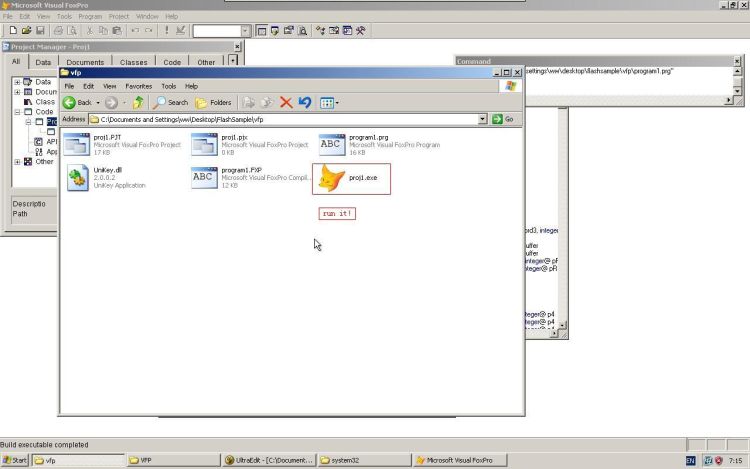Click Run exclamation mark icon in FoxPro toolbar
Viewport: 750px width, 469px height.
[166, 31]
